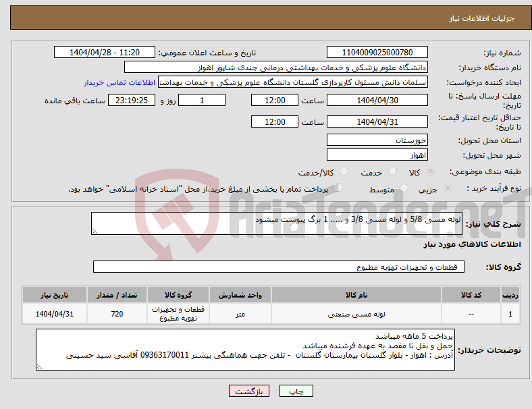Toggle the اسناد خزانه اسلامی payment checkbox
Image resolution: width=532 pixels, height=409 pixels.
(x=338, y=188)
